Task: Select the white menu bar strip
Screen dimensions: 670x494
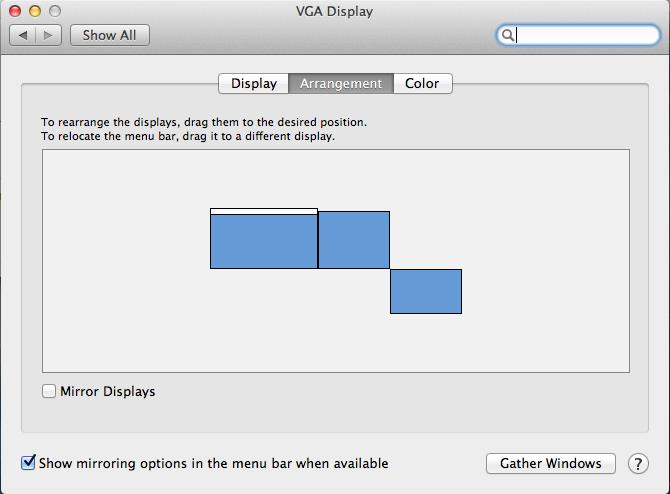Action: pyautogui.click(x=264, y=211)
